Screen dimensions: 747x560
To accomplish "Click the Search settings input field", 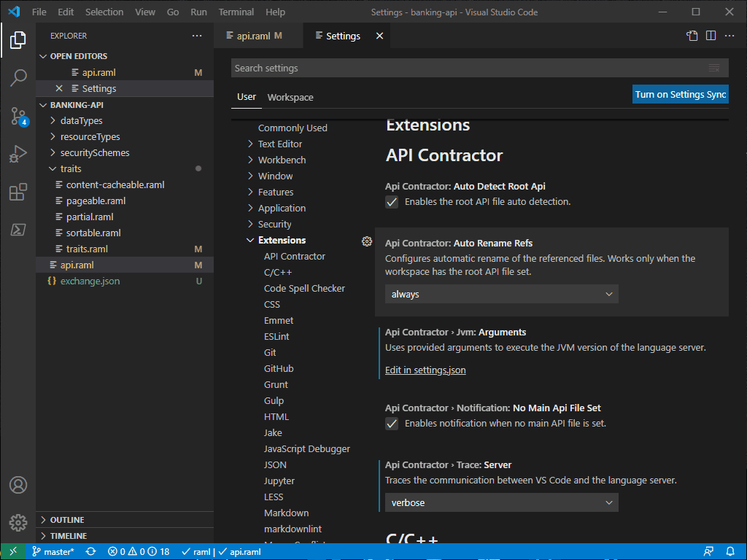I will 480,68.
